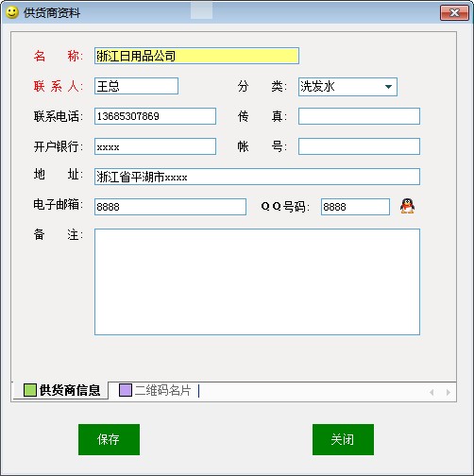Click the right tab scroll arrow
This screenshot has width=474, height=476.
[x=449, y=392]
